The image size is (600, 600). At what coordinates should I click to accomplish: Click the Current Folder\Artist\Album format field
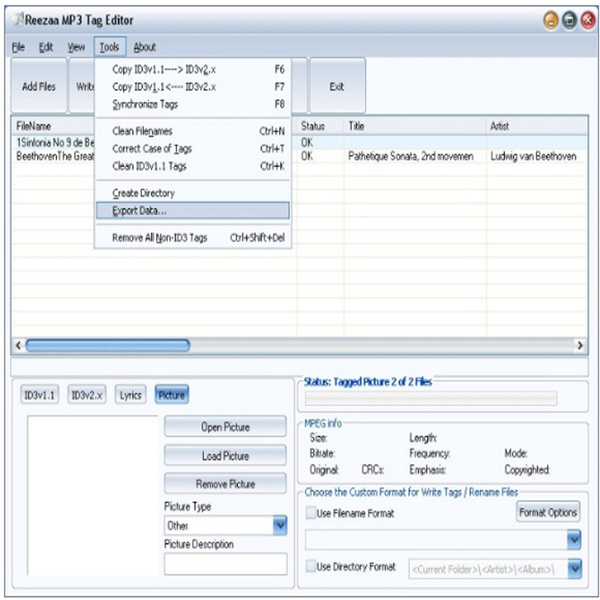(x=488, y=569)
